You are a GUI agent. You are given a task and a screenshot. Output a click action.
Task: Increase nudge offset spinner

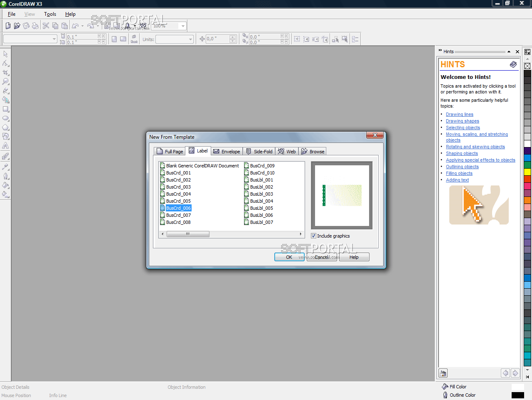tap(233, 37)
